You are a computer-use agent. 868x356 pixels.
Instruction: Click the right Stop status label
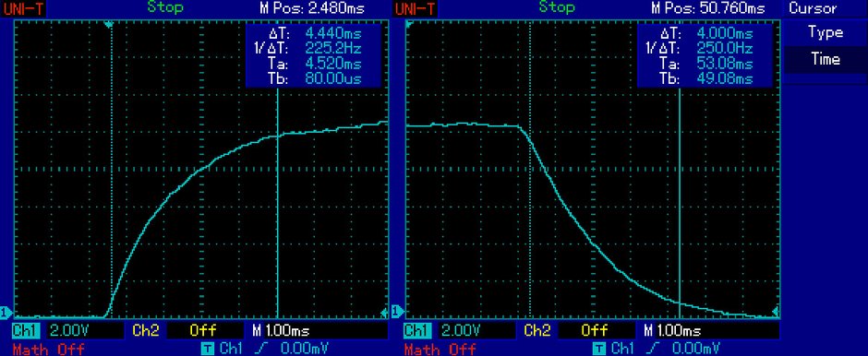[556, 7]
